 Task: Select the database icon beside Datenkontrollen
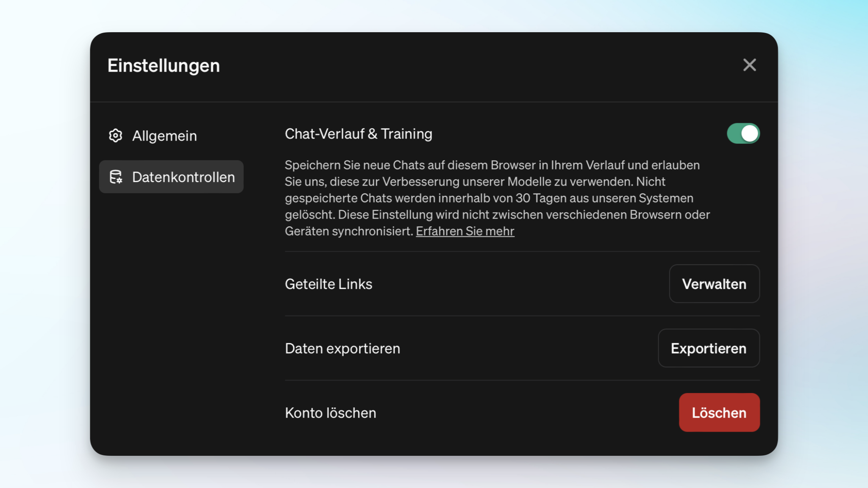(116, 177)
